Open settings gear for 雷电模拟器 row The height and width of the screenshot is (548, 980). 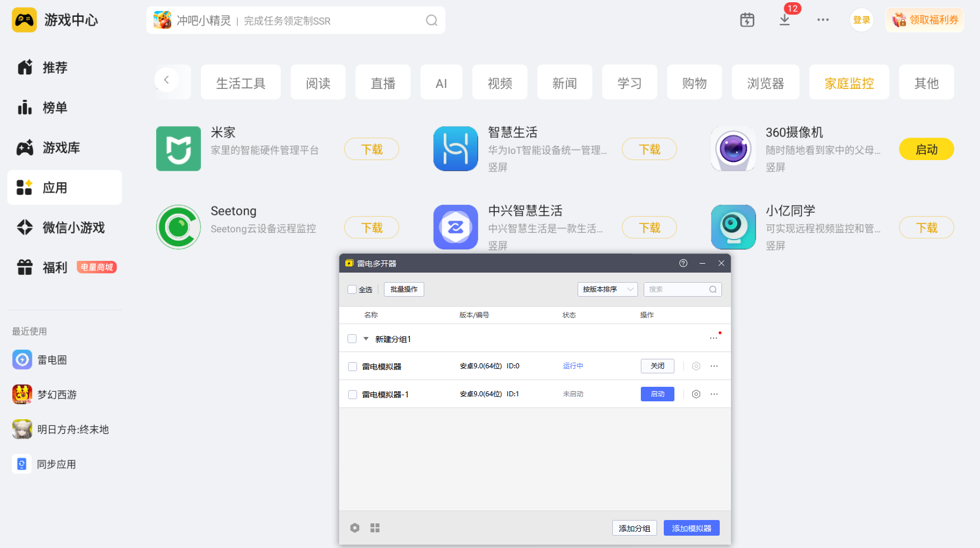(696, 366)
